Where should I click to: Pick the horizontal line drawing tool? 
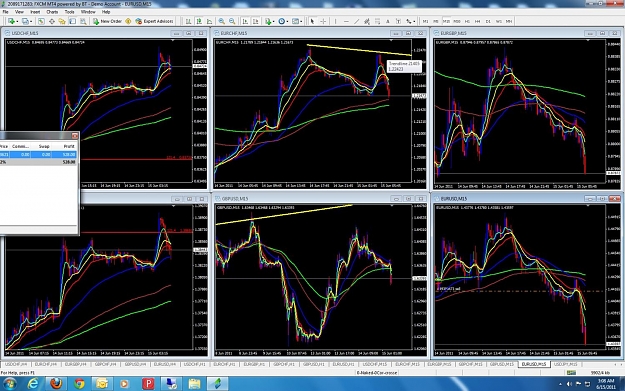(x=346, y=21)
